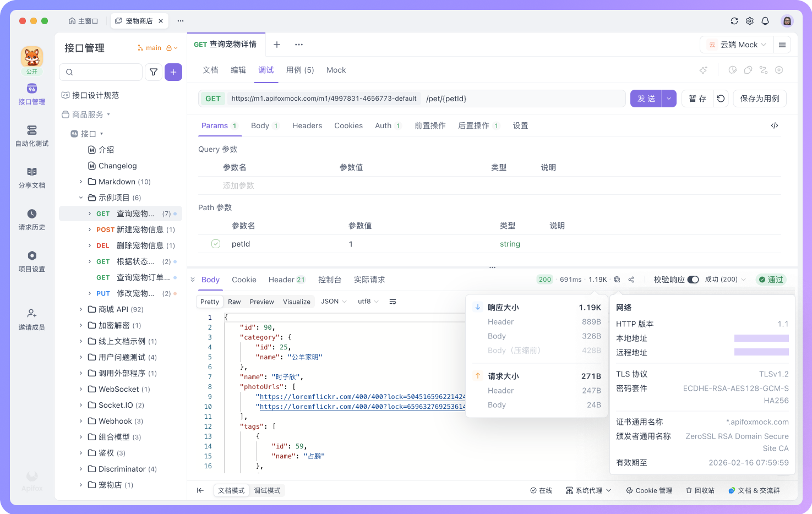Click the refresh icon in the top-right toolbar
Viewport: 812px width, 514px height.
pos(734,21)
